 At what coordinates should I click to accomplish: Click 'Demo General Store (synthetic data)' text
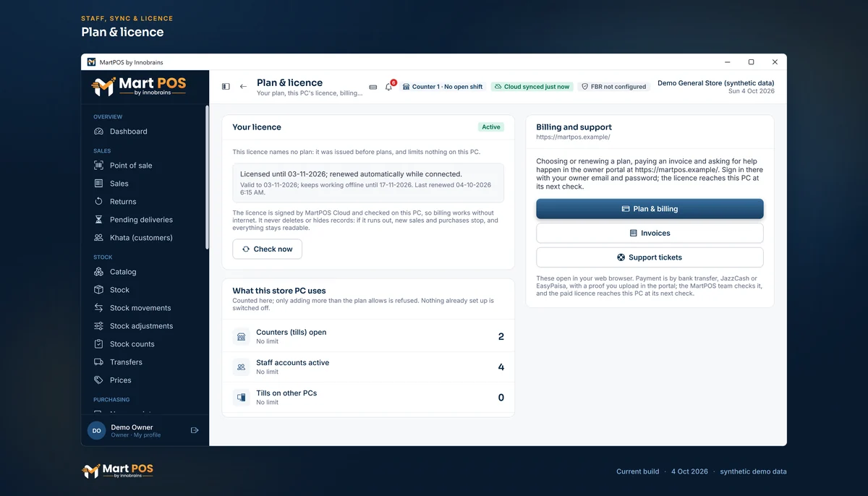point(716,83)
